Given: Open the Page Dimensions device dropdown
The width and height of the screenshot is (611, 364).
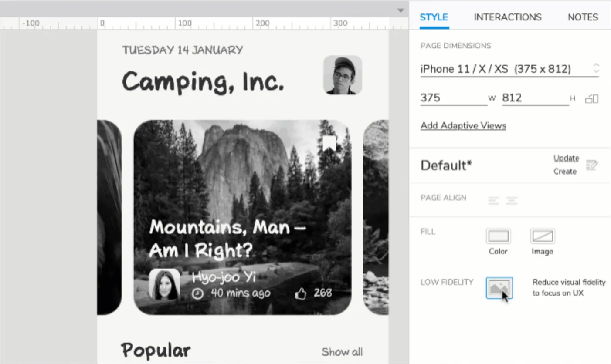Looking at the screenshot, I should pyautogui.click(x=509, y=69).
